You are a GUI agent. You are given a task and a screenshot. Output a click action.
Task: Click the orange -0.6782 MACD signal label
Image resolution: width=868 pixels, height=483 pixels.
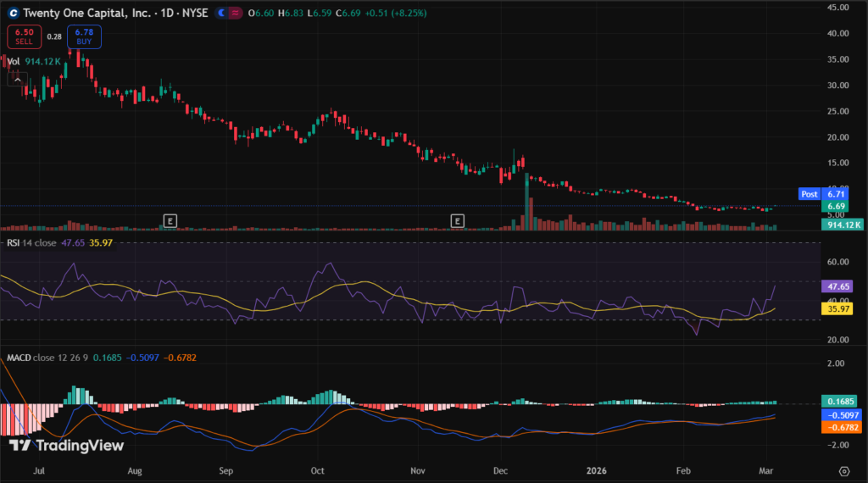click(841, 428)
